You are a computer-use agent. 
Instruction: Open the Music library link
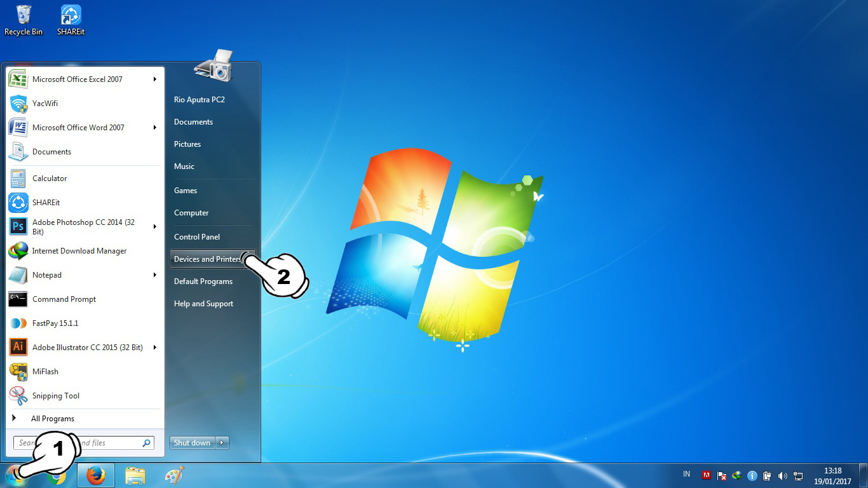point(214,166)
